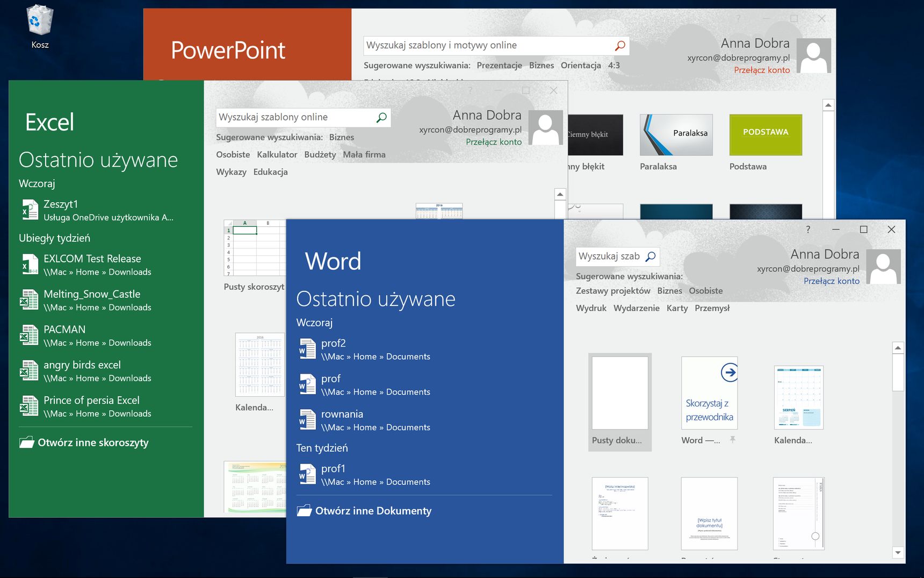Select Wydarzenie suggested search in Word
Image resolution: width=924 pixels, height=578 pixels.
[637, 308]
